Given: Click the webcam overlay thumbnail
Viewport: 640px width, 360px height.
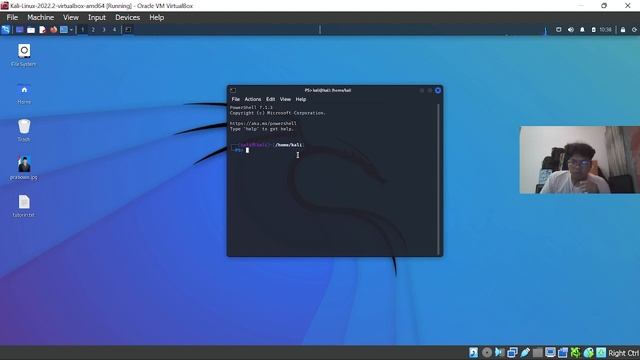Looking at the screenshot, I should pyautogui.click(x=580, y=160).
